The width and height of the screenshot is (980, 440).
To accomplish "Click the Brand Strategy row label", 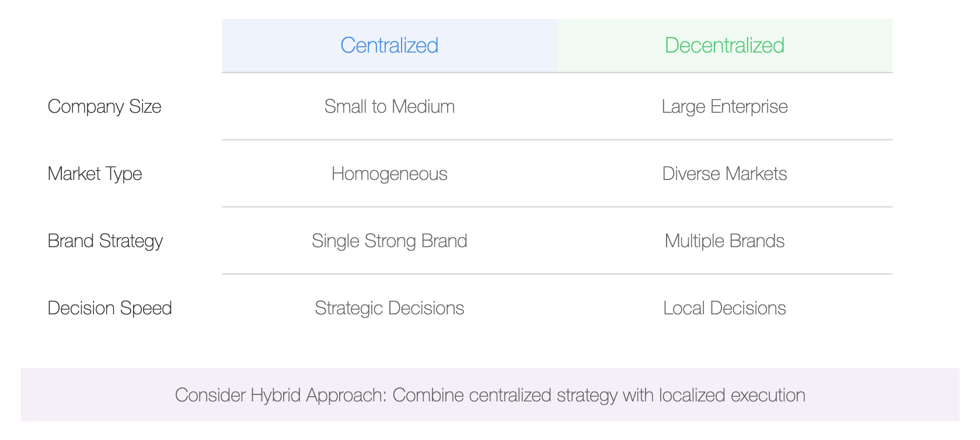I will coord(105,241).
